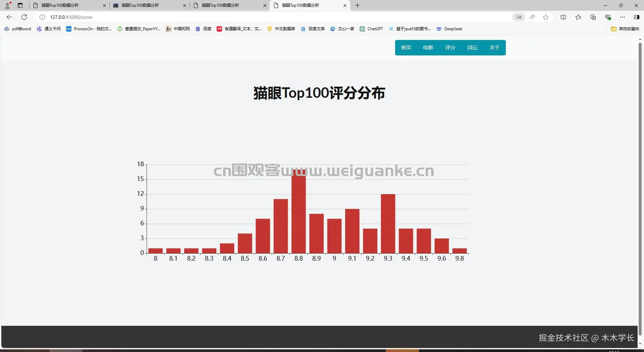Click the chart bar for score 9.6
Viewport: 644px width, 352px height.
click(442, 246)
